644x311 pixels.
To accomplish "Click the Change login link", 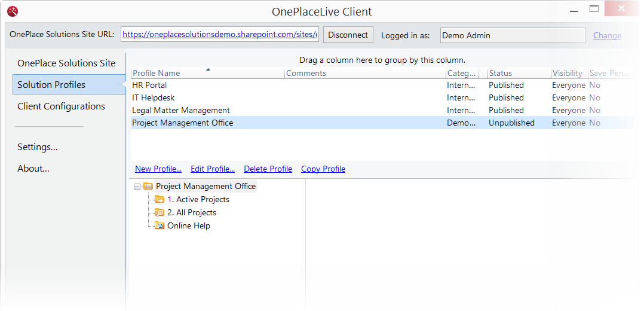I will 607,35.
